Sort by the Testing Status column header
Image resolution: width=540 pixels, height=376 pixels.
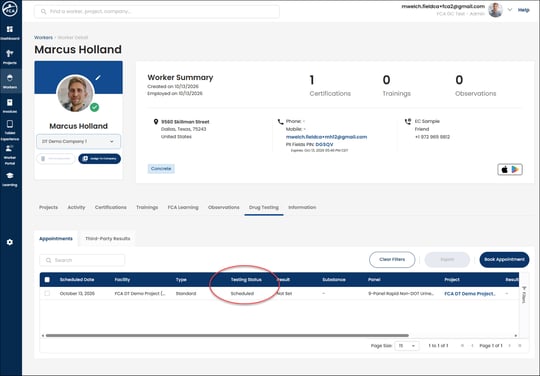pos(246,280)
